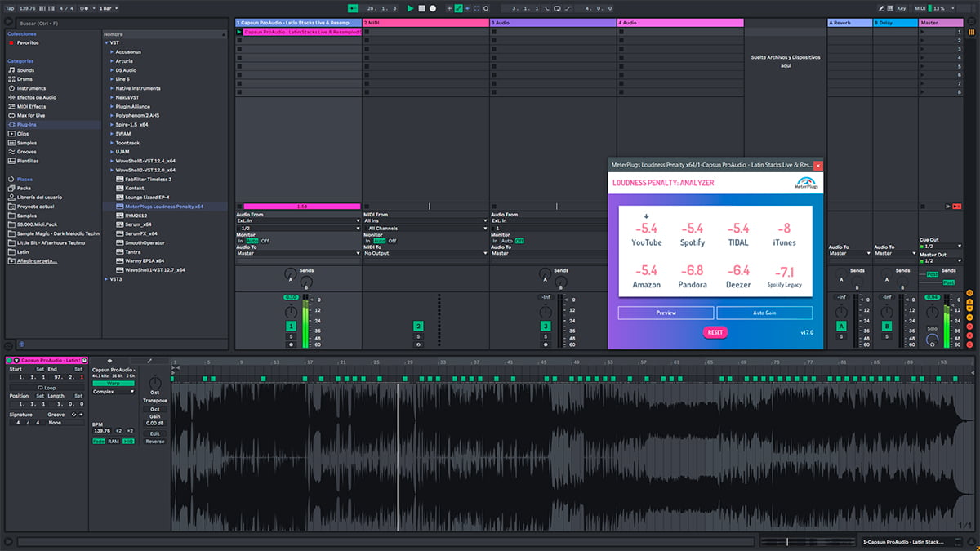
Task: Select the 3 Audio track header
Action: point(553,23)
